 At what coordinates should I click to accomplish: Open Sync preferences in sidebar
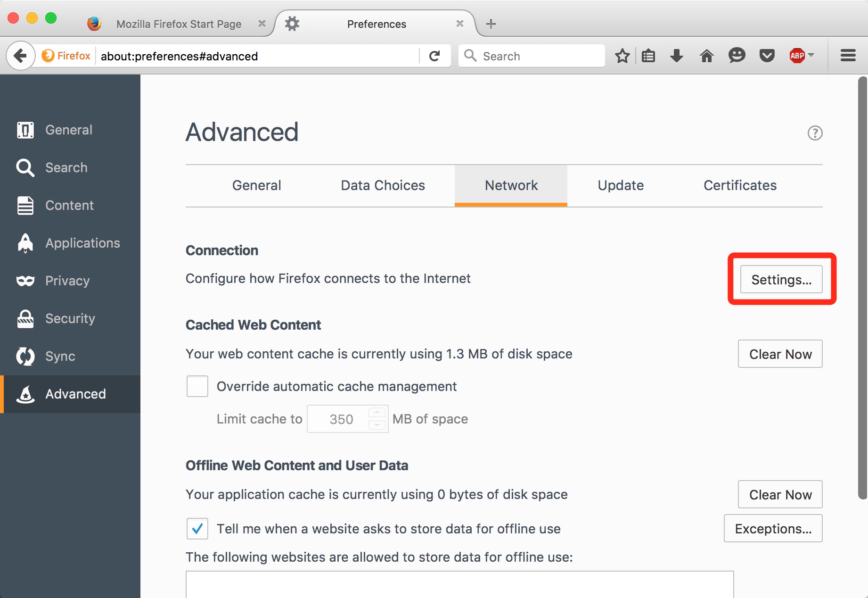tap(70, 356)
